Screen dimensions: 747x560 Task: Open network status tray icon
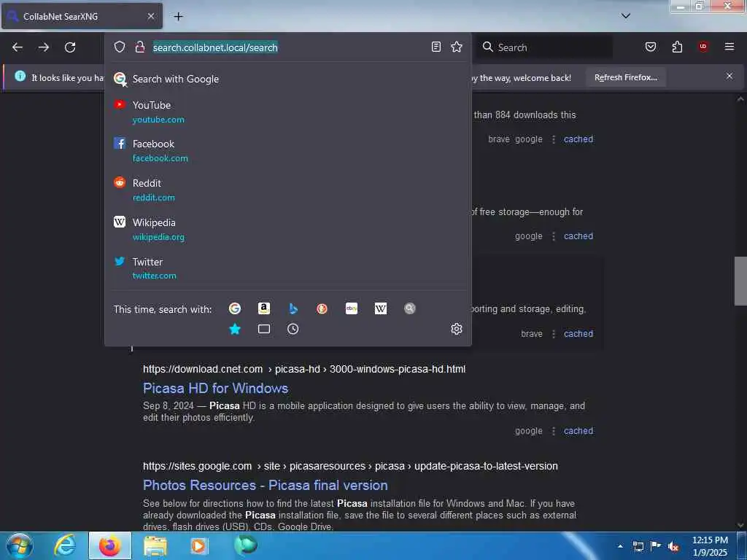tap(638, 546)
